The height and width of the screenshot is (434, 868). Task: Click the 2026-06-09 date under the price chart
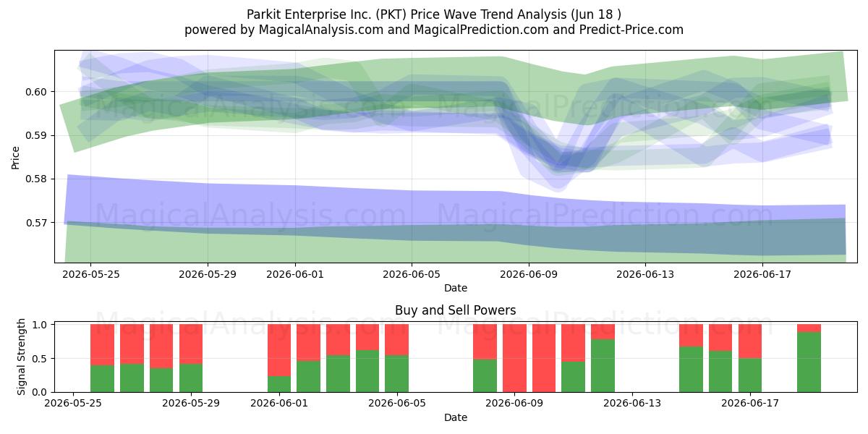[x=529, y=274]
